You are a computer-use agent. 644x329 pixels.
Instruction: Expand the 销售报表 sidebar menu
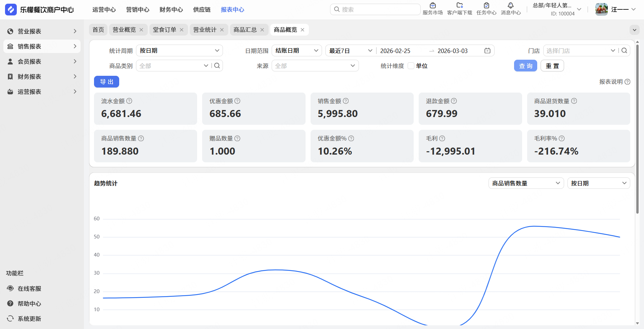point(42,46)
